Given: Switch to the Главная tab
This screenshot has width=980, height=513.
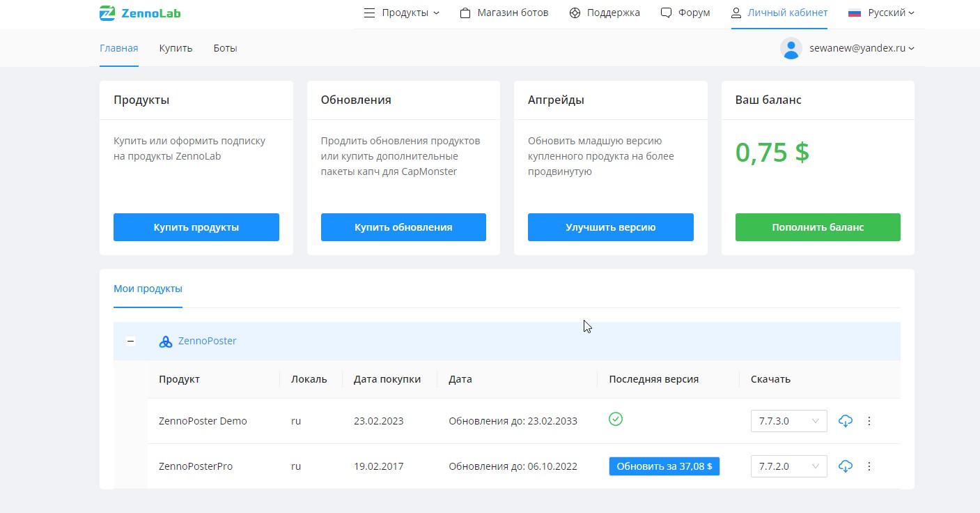Looking at the screenshot, I should (119, 48).
